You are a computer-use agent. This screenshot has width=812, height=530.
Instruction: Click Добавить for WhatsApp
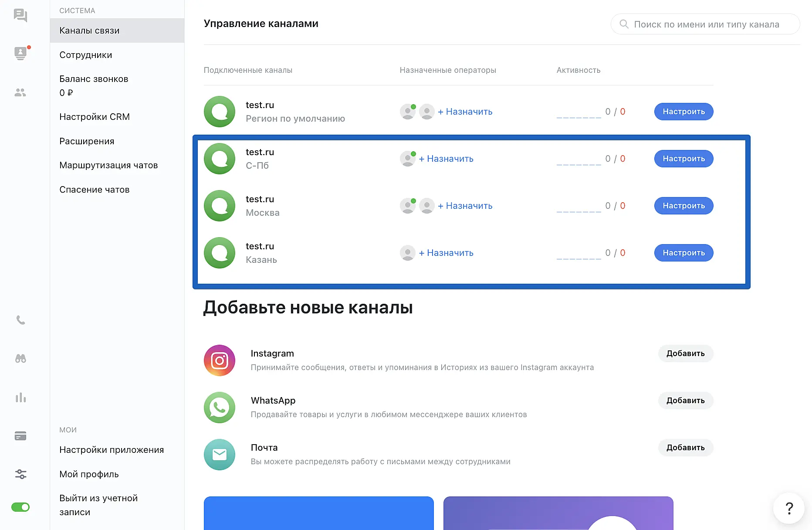pyautogui.click(x=685, y=401)
